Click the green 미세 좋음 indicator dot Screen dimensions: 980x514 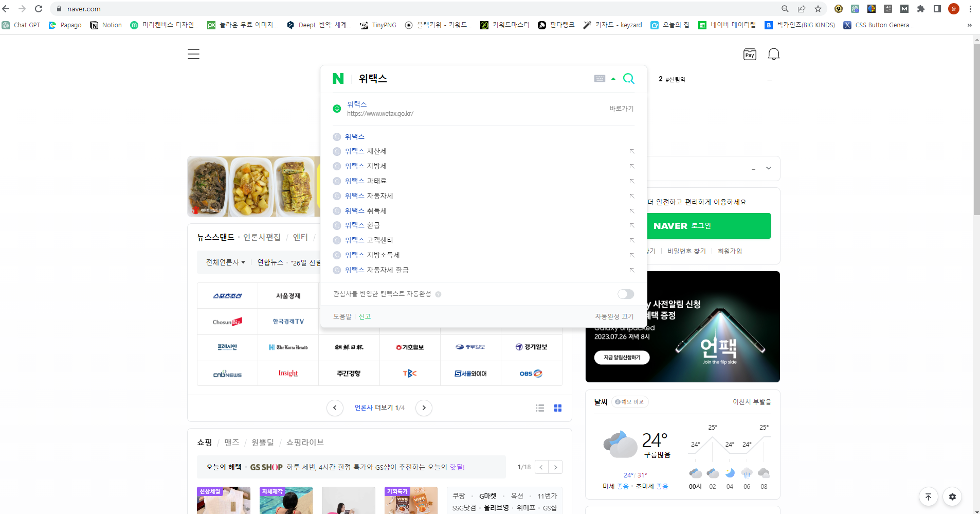617,486
